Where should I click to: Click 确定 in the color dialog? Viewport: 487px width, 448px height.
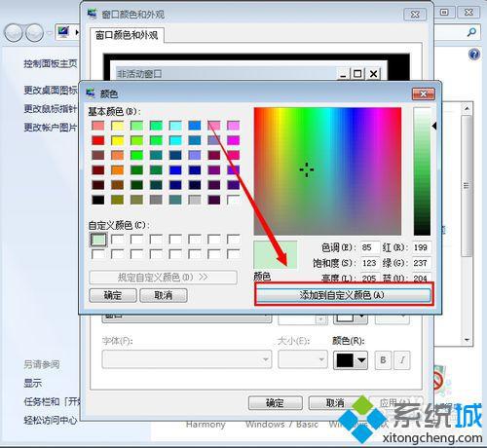pos(113,295)
